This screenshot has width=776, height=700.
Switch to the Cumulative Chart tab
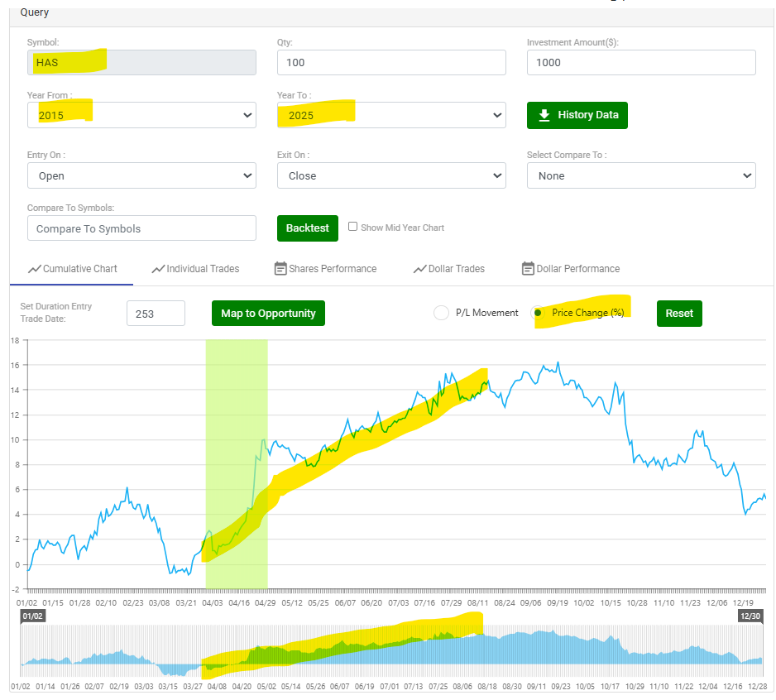click(73, 269)
